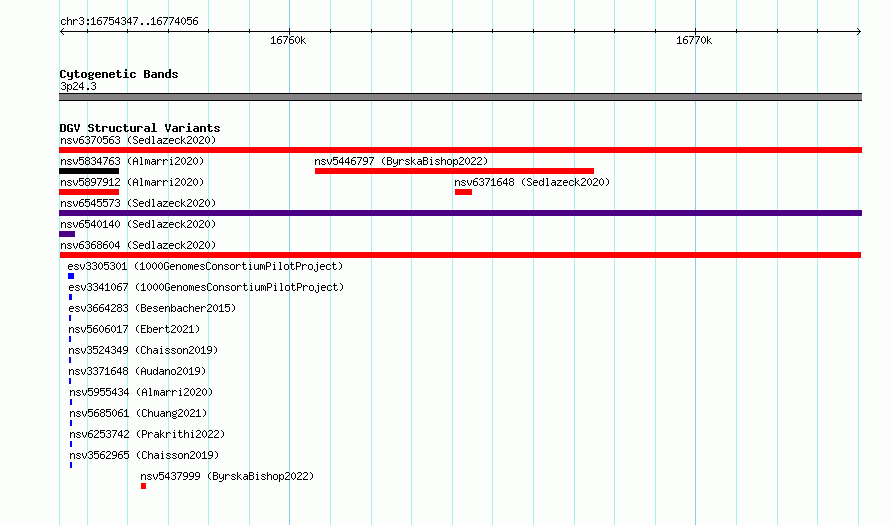Click the short purple nsv6540140 bar
Screen dimensions: 890x525
(x=67, y=234)
